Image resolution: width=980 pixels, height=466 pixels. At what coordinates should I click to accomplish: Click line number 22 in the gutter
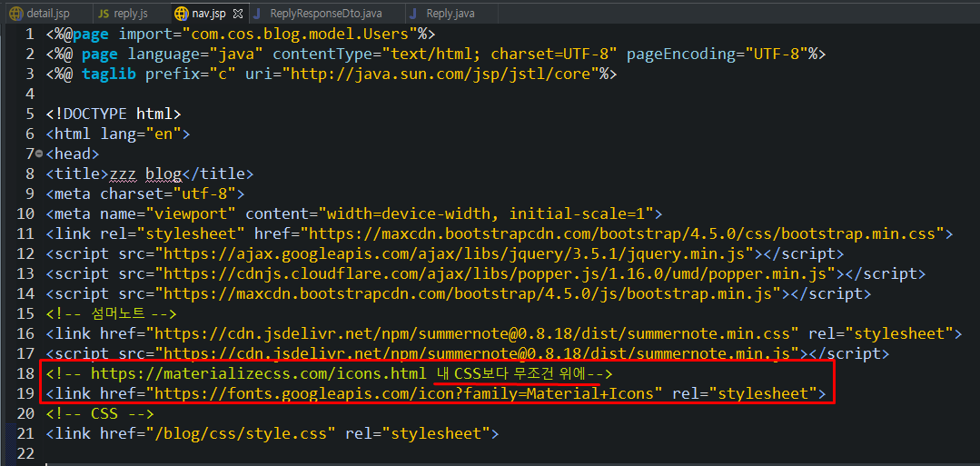[25, 452]
